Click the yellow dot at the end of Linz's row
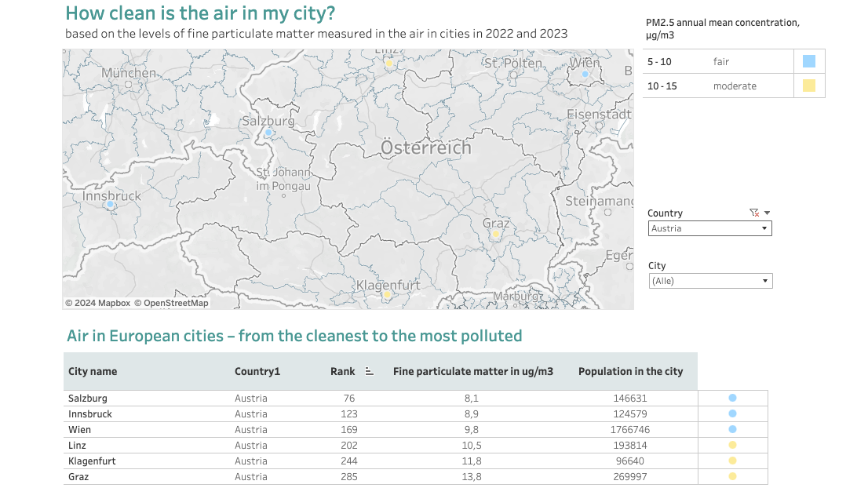This screenshot has width=868, height=488. 732,445
